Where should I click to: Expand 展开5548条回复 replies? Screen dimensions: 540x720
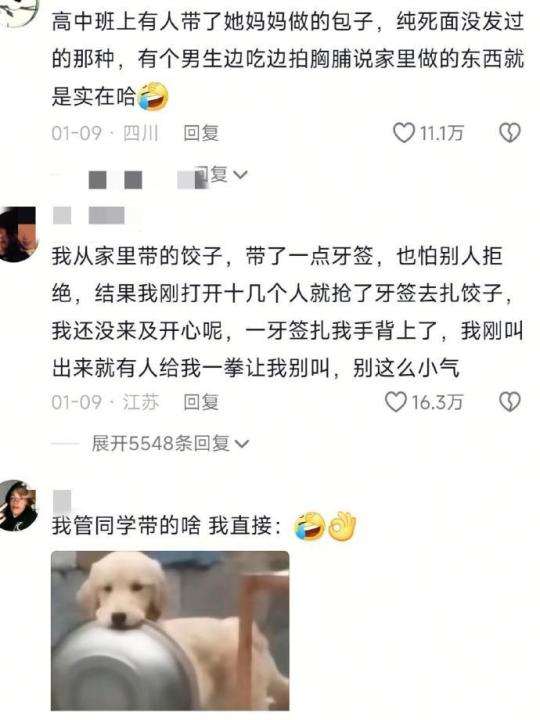pos(170,444)
